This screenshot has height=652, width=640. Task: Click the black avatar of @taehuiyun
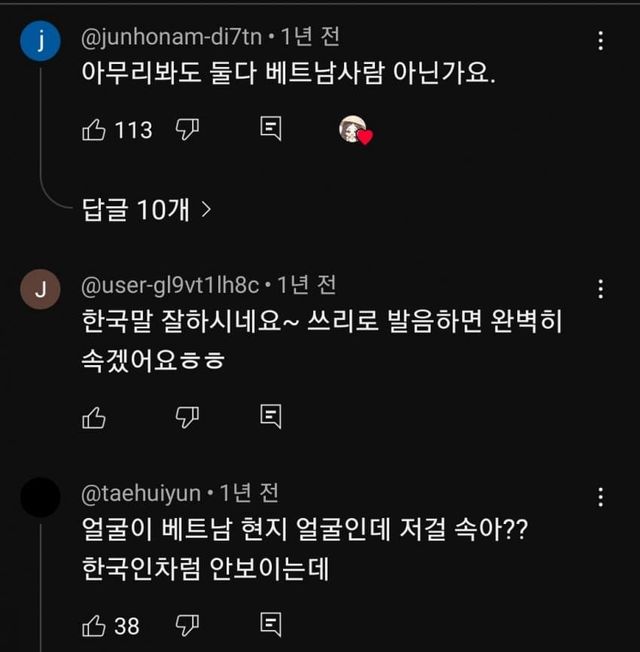point(40,497)
